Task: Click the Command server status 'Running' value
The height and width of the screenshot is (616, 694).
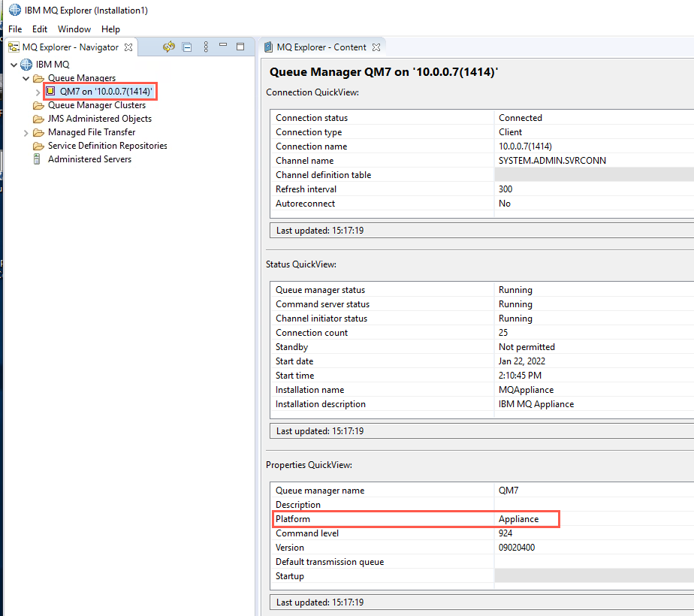Action: coord(516,304)
